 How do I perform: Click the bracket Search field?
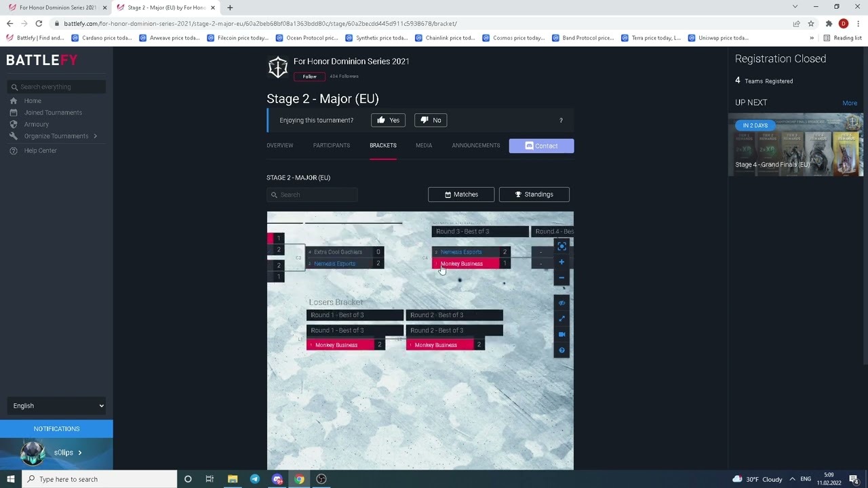312,195
